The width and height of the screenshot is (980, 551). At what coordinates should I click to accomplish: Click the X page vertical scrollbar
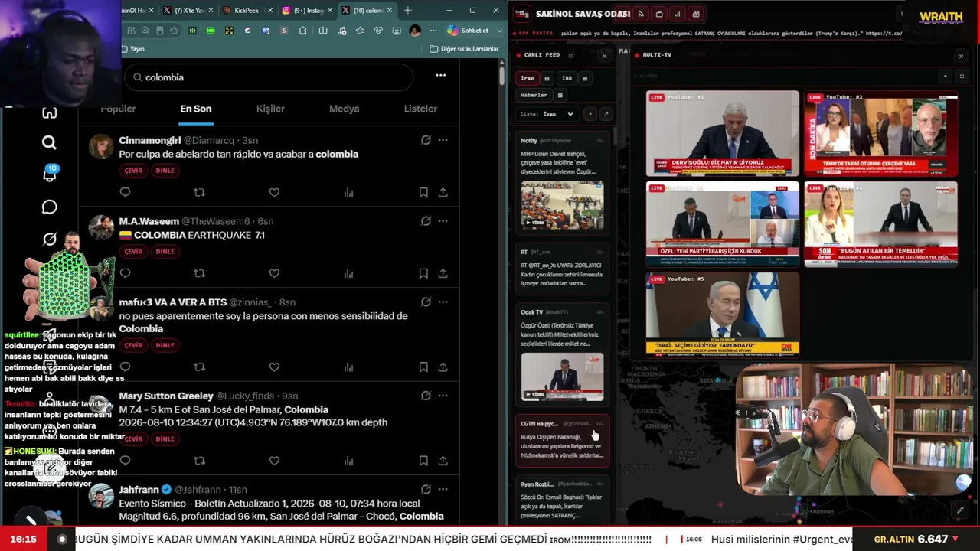point(501,77)
